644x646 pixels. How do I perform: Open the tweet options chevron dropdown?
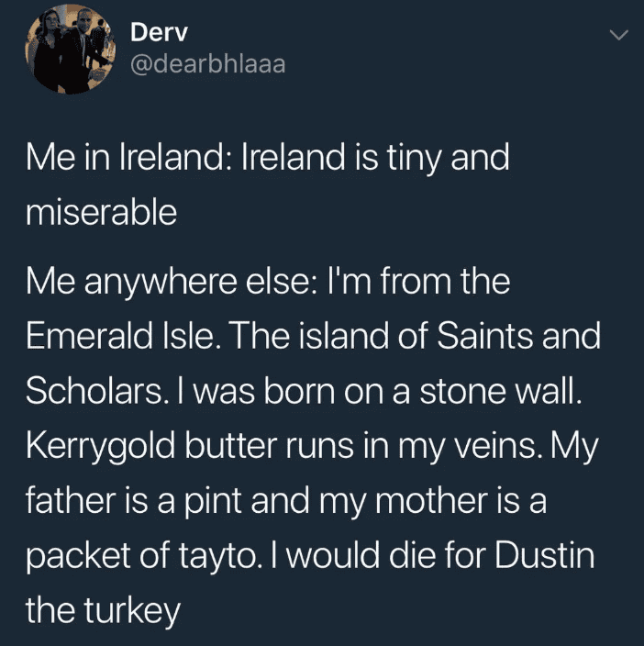pos(619,35)
